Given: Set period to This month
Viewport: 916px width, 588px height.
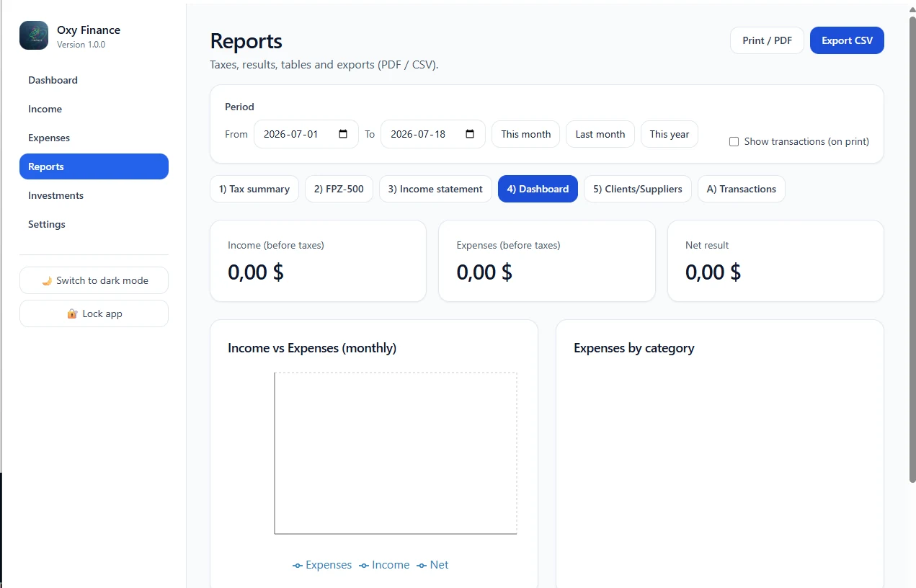Looking at the screenshot, I should (525, 134).
